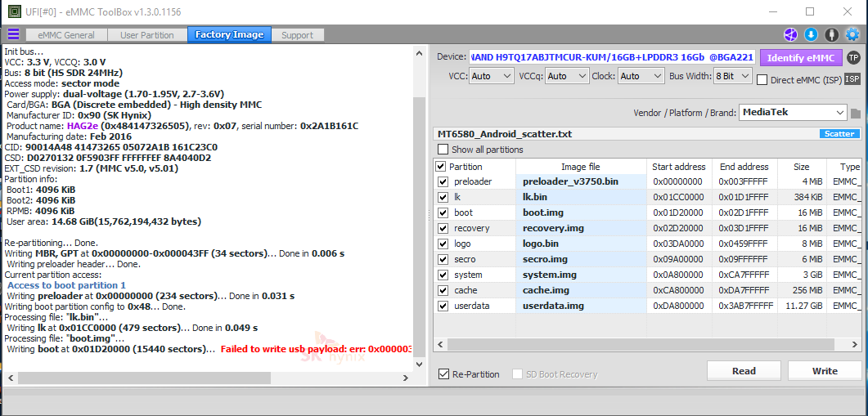
Task: Toggle Direct eMMC (ISP) checkbox
Action: point(762,79)
